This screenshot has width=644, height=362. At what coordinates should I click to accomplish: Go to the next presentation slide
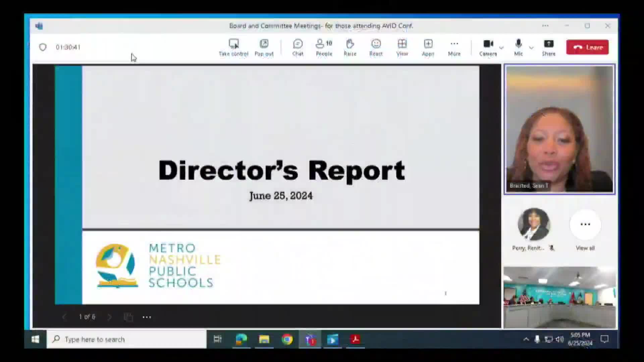[x=110, y=317]
